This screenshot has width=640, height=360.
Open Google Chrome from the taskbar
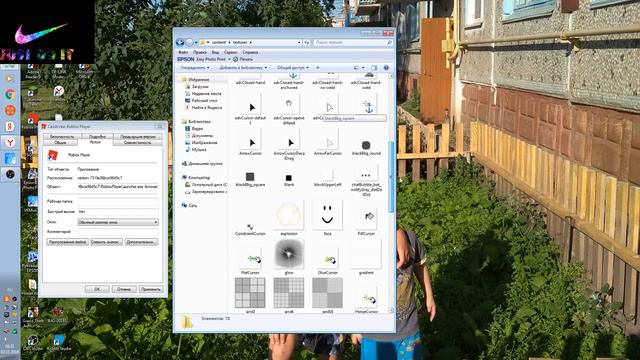10,95
